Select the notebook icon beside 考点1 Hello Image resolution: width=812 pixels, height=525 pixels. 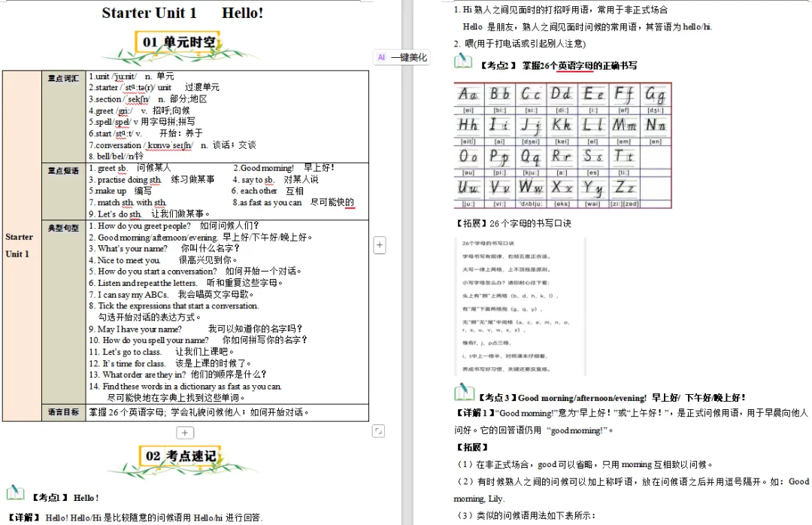coord(15,493)
